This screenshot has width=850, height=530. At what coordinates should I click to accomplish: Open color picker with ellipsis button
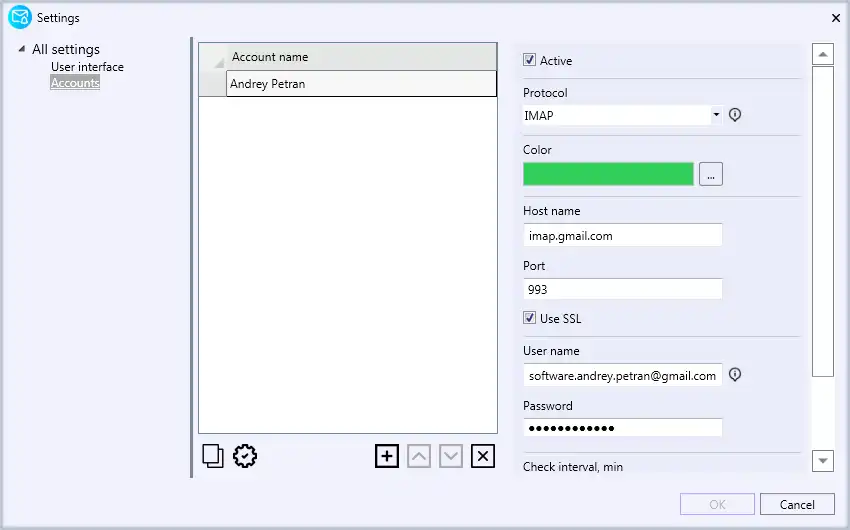(711, 174)
